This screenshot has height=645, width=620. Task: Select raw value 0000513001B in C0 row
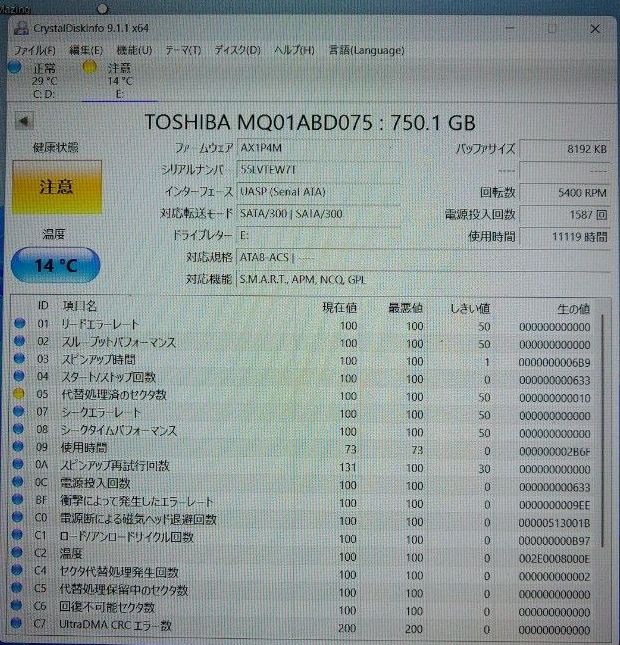click(x=554, y=523)
